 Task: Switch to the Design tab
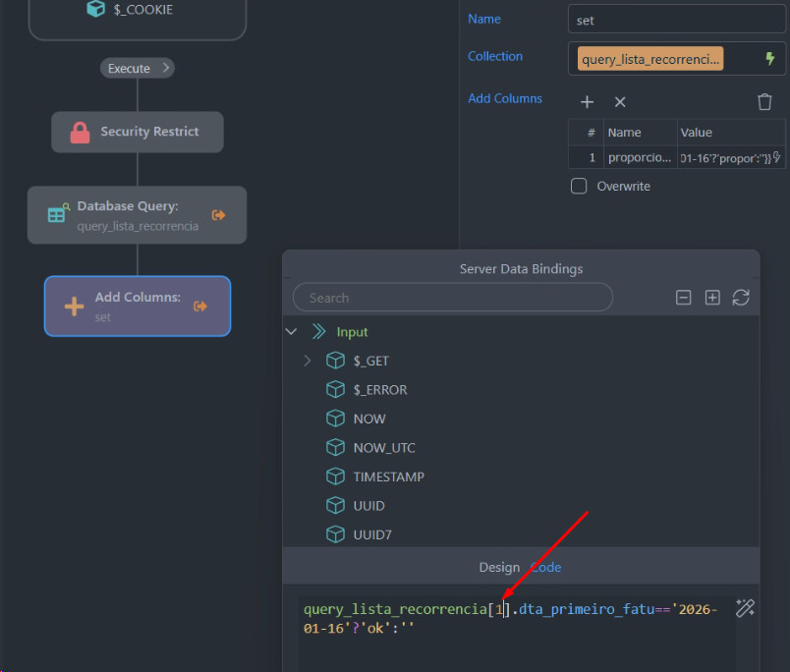(499, 567)
